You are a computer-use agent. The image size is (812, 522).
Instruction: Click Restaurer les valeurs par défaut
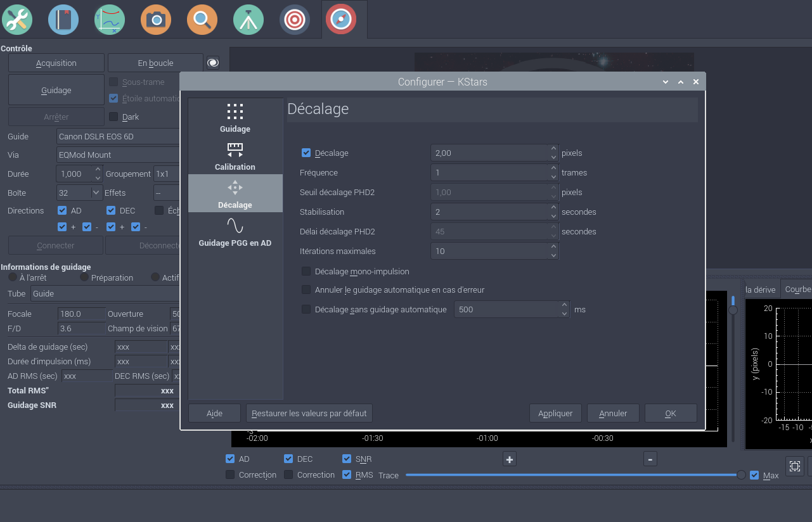point(309,413)
